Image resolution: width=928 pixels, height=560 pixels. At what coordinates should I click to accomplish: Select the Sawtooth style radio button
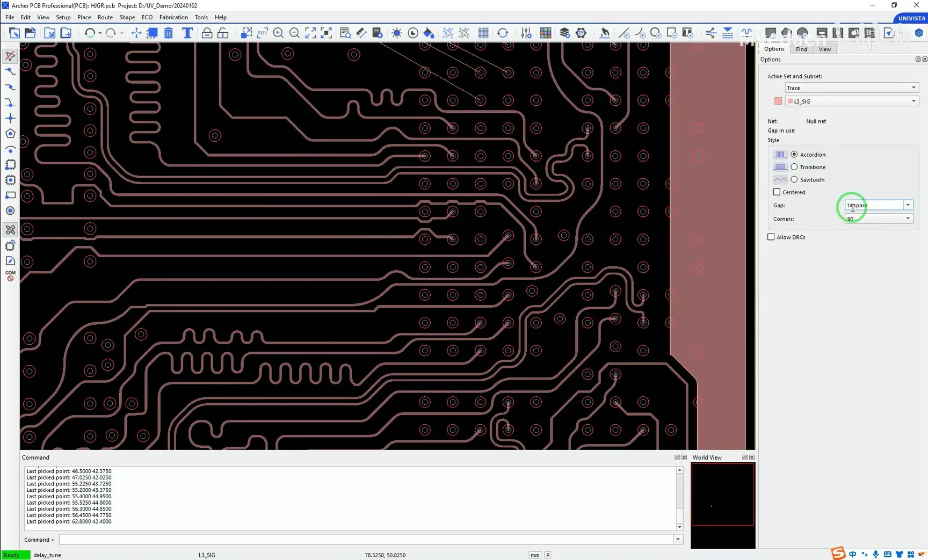[794, 179]
